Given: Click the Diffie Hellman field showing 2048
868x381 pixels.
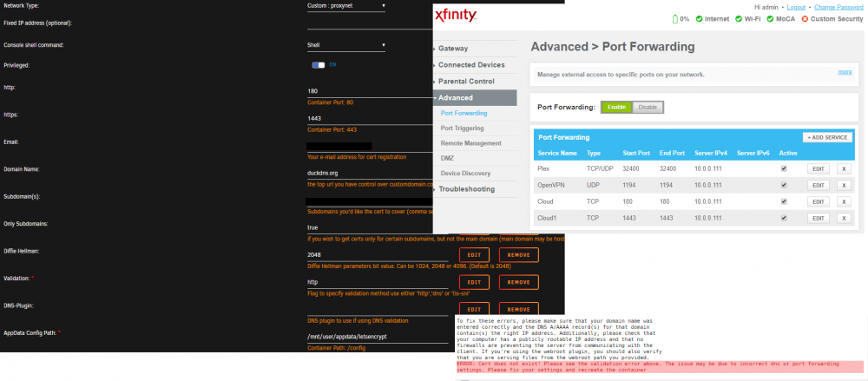Looking at the screenshot, I should point(378,255).
